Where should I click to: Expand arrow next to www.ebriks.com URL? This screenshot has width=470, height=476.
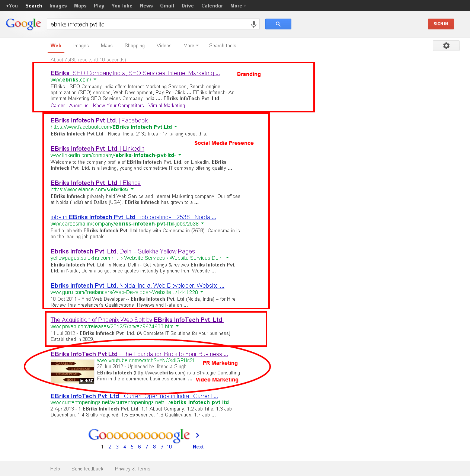tap(95, 79)
